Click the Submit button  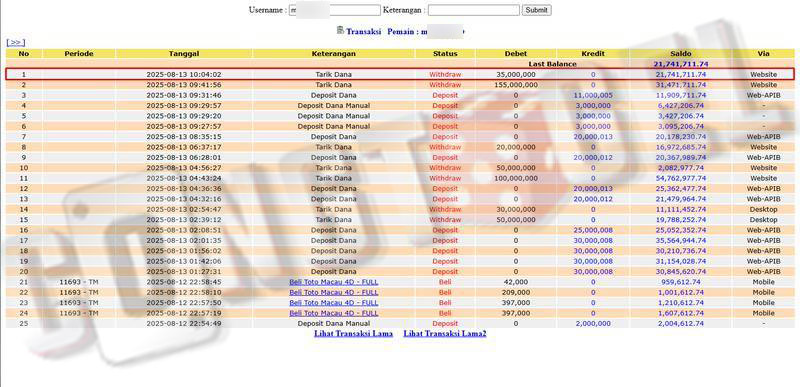[536, 10]
